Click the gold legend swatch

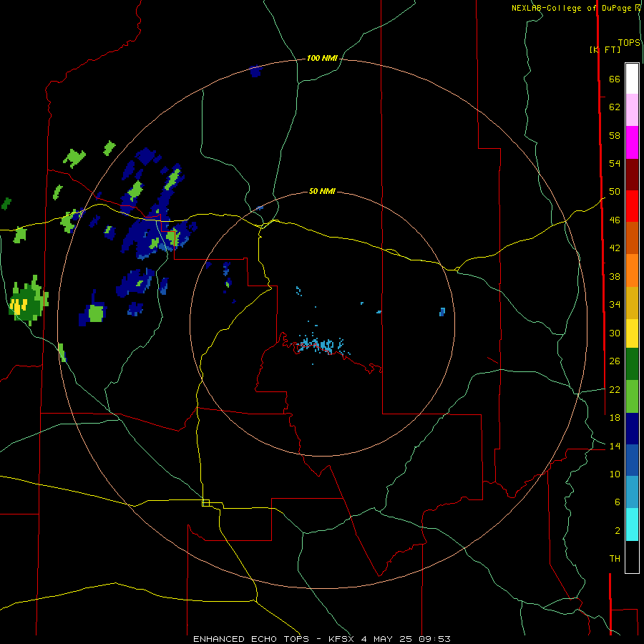(632, 303)
